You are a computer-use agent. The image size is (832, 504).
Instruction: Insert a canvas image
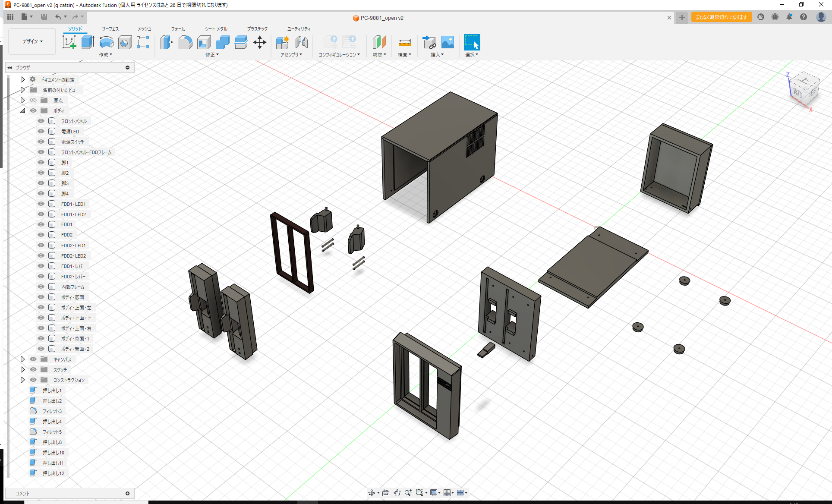(447, 42)
